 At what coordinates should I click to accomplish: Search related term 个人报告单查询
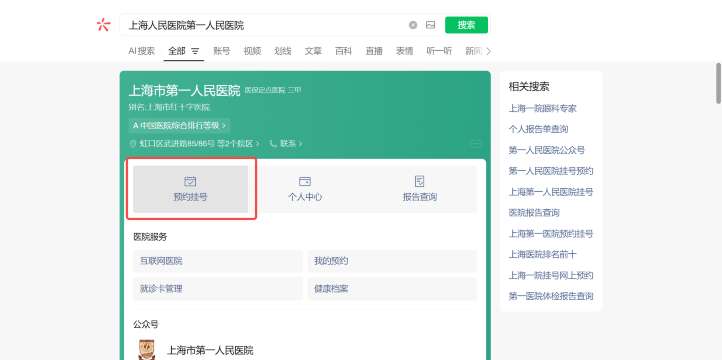coord(538,129)
